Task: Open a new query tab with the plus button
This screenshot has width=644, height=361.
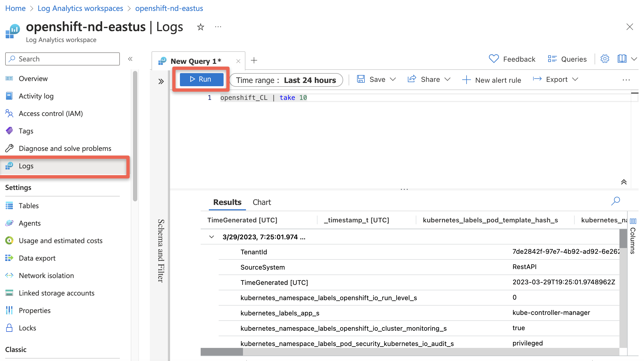Action: tap(254, 60)
